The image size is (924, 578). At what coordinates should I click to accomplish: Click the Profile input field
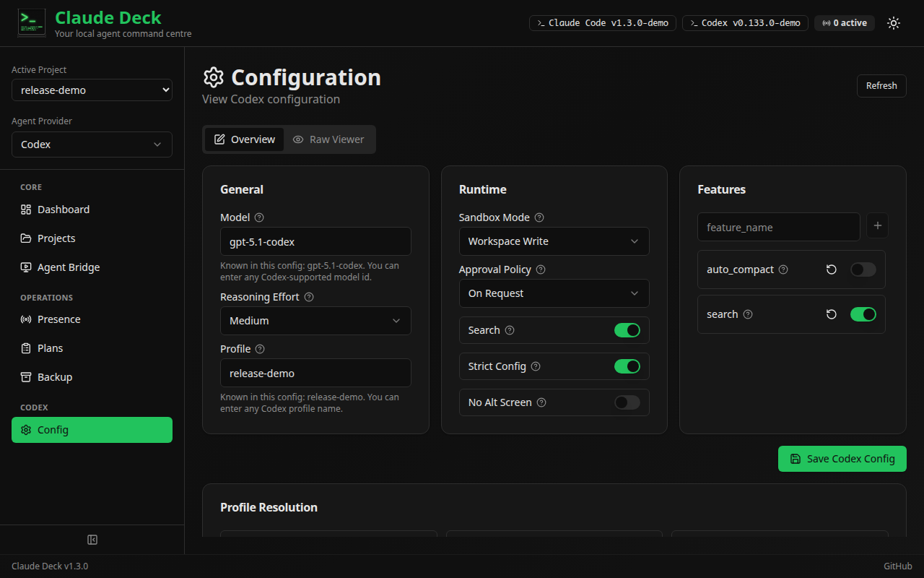click(x=315, y=373)
